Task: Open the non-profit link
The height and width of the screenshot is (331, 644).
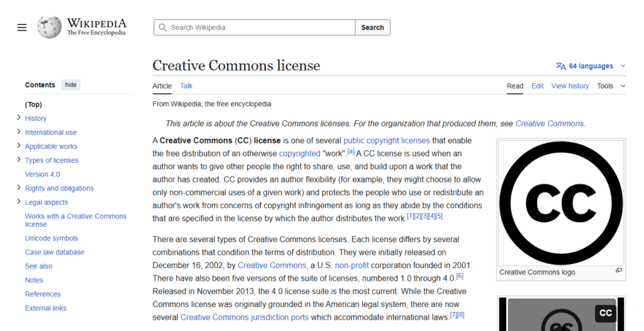Action: (352, 265)
